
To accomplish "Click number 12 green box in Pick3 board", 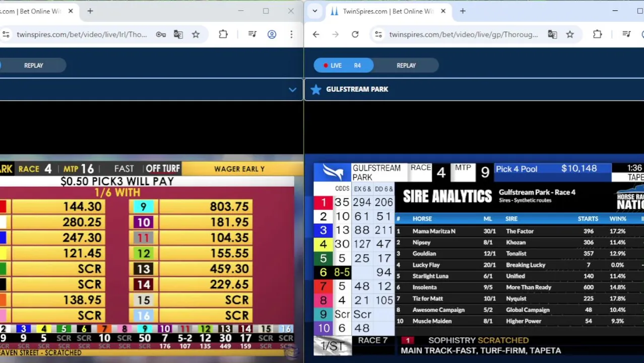I will [x=144, y=254].
